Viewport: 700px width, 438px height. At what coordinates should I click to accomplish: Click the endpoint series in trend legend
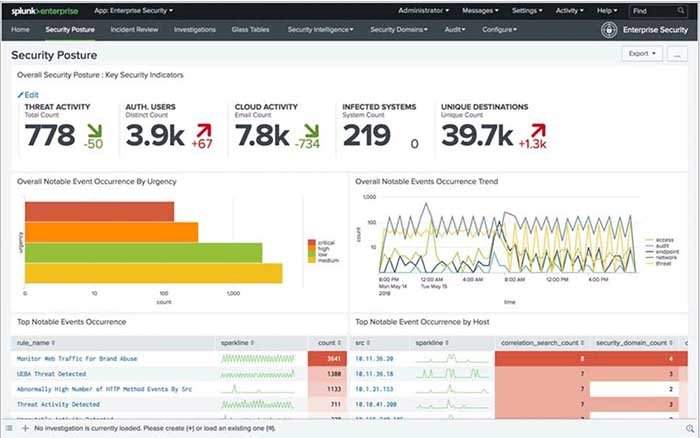[662, 251]
